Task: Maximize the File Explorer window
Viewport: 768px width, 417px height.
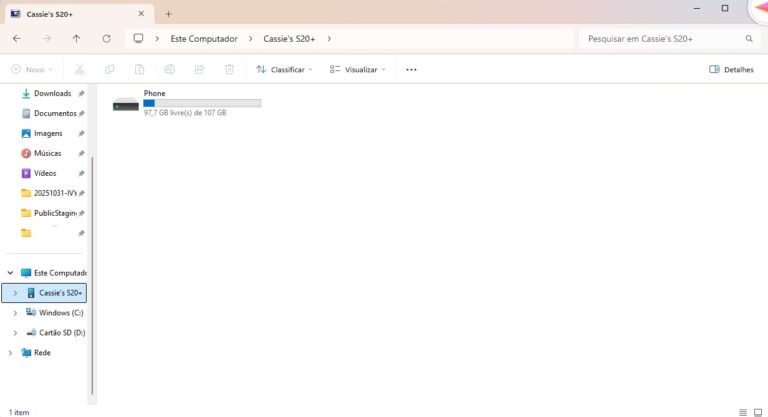Action: tap(725, 8)
